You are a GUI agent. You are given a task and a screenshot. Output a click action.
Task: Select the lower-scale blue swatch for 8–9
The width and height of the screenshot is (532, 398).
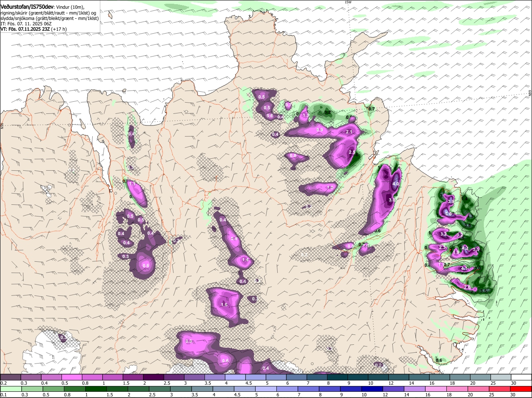click(x=330, y=389)
